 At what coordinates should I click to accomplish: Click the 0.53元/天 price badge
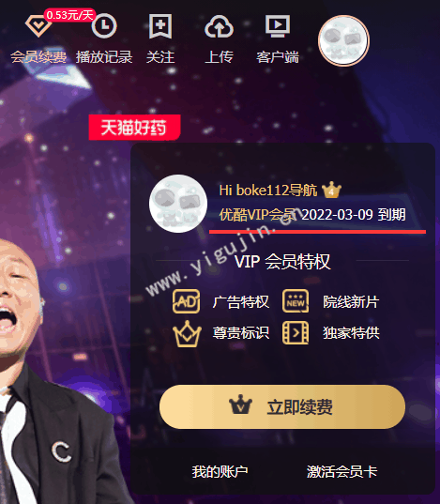[x=69, y=15]
